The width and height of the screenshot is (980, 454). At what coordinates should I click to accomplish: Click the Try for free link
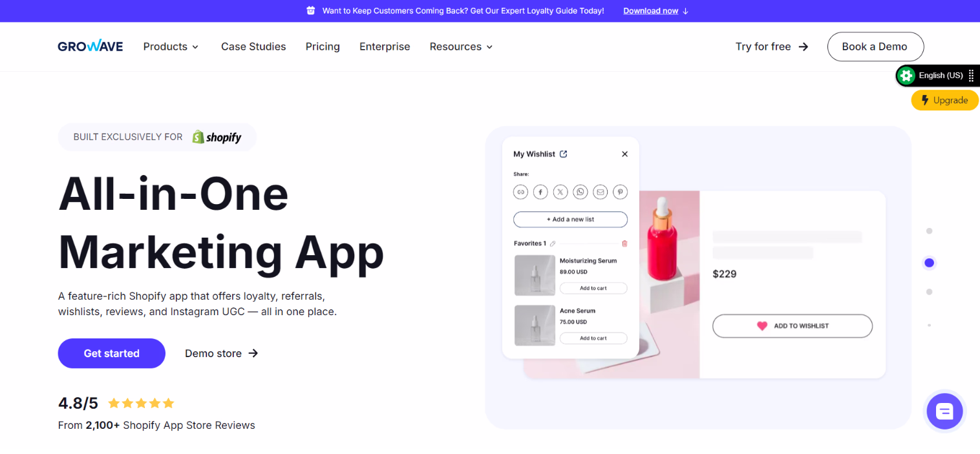click(x=772, y=46)
